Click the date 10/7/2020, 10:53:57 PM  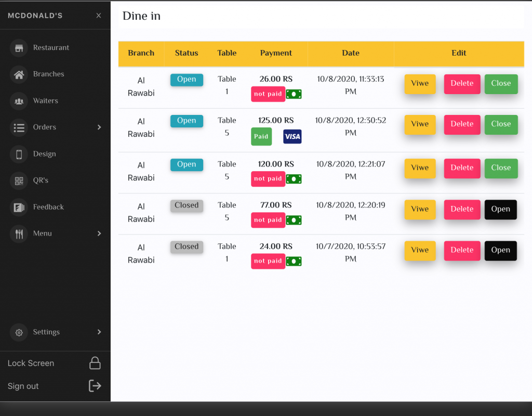[x=351, y=253]
